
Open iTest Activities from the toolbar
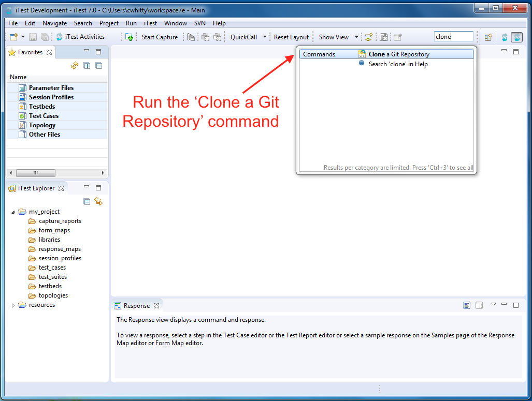(x=81, y=37)
